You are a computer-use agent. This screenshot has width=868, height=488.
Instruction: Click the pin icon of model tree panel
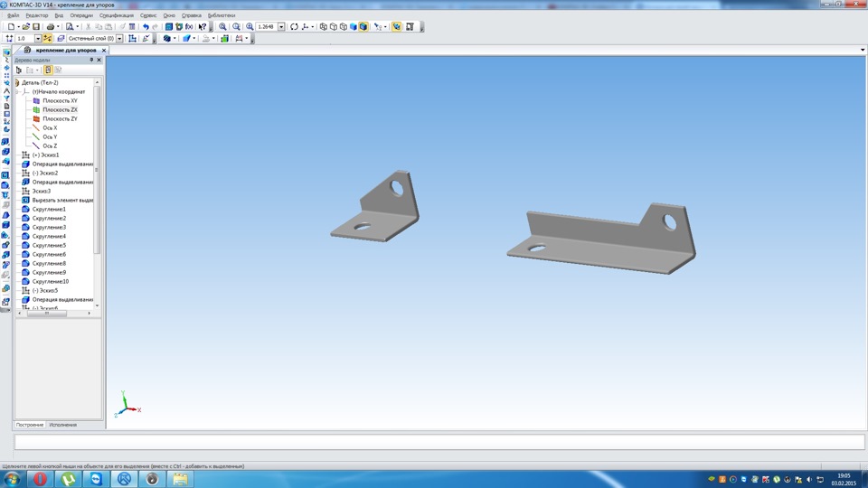(92, 60)
